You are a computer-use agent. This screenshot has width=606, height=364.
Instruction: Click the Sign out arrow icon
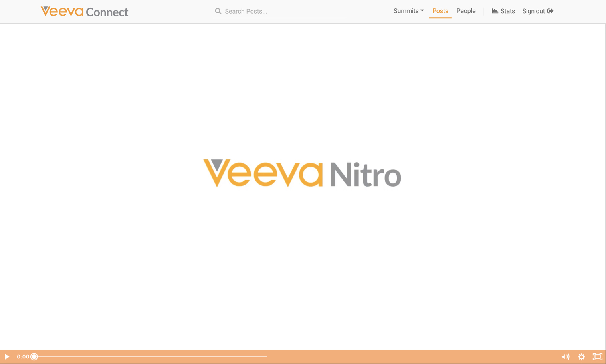point(551,11)
